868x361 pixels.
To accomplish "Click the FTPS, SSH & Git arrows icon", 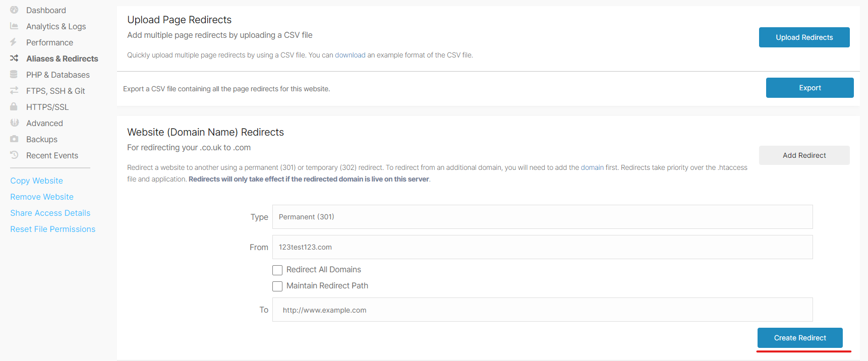I will click(14, 91).
